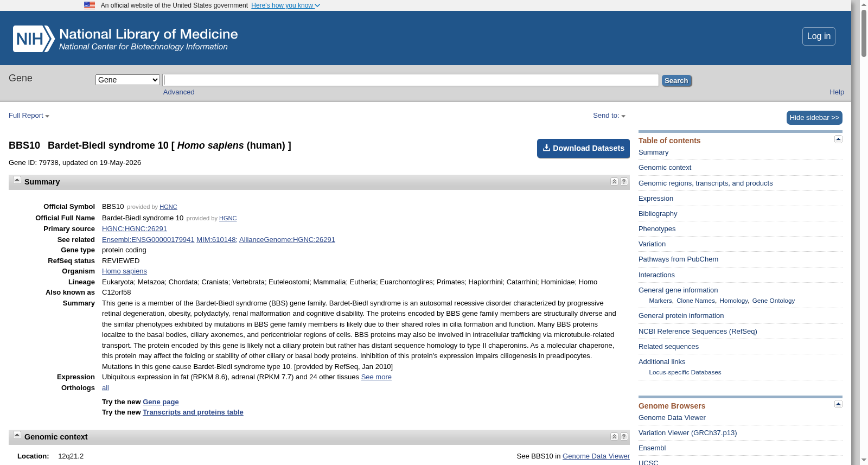Click the US flag icon
Viewport: 868px width, 465px height.
90,5
